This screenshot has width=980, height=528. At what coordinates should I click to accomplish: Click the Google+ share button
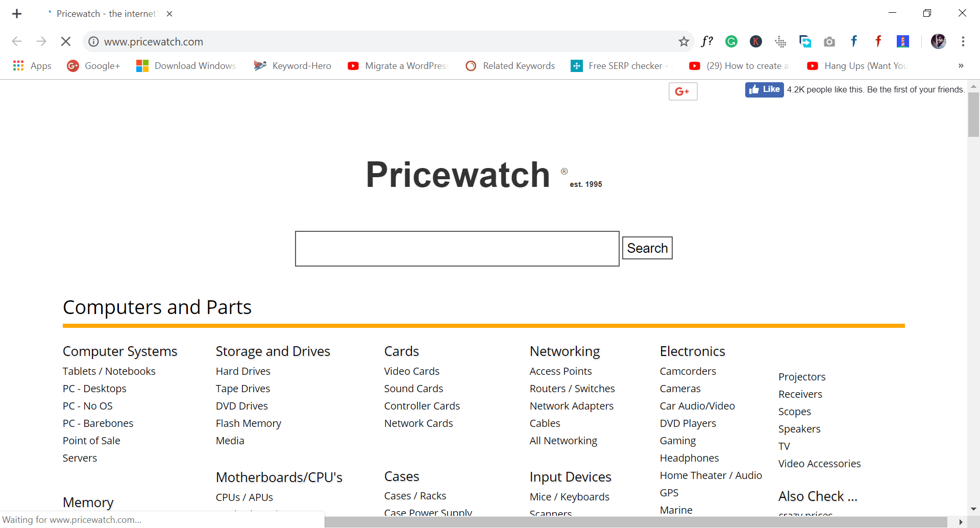(683, 91)
